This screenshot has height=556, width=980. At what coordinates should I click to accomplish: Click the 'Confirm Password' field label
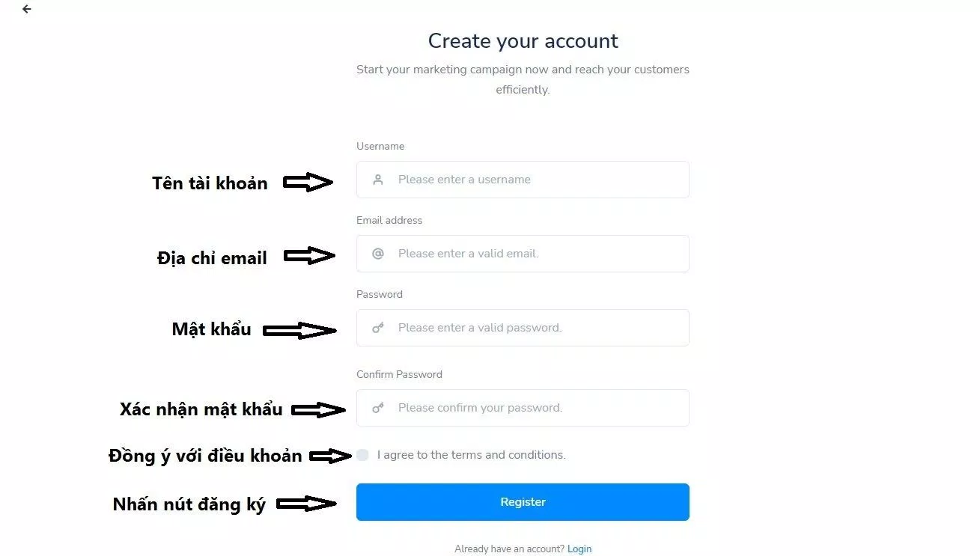399,374
